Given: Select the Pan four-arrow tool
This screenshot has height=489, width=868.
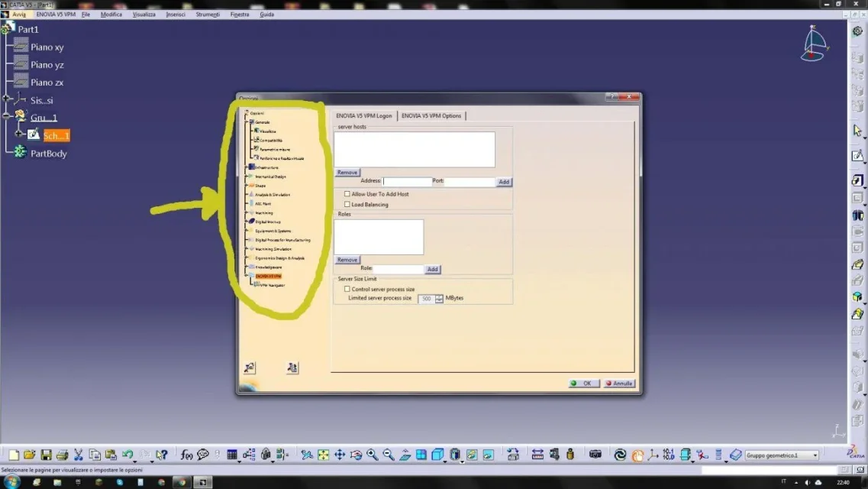Looking at the screenshot, I should click(x=340, y=455).
